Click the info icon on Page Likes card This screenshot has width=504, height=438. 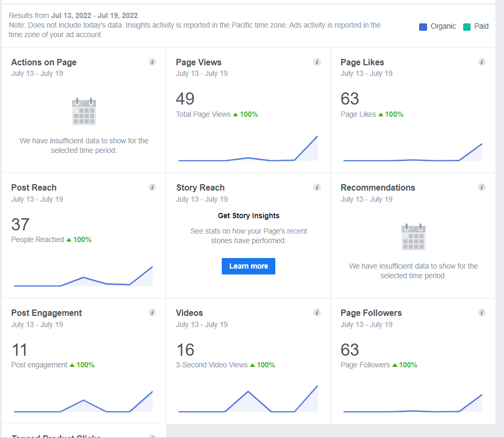pyautogui.click(x=482, y=62)
